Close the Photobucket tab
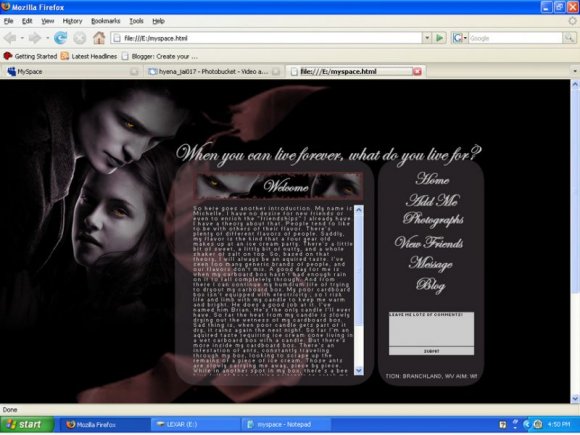 (x=276, y=72)
